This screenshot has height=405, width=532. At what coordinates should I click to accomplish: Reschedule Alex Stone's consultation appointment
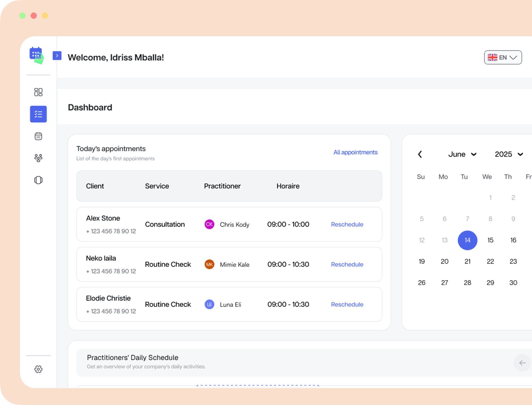(347, 224)
